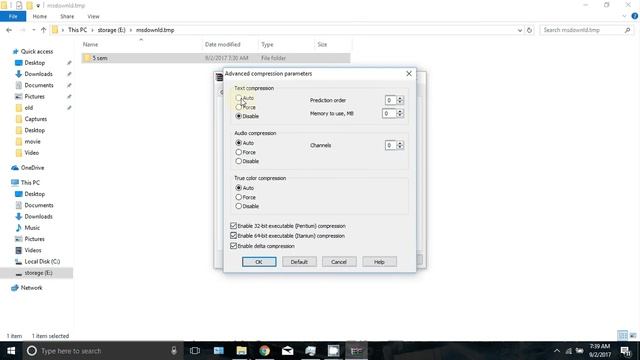Toggle Enable delta compression checkbox
This screenshot has height=360, width=640.
233,246
